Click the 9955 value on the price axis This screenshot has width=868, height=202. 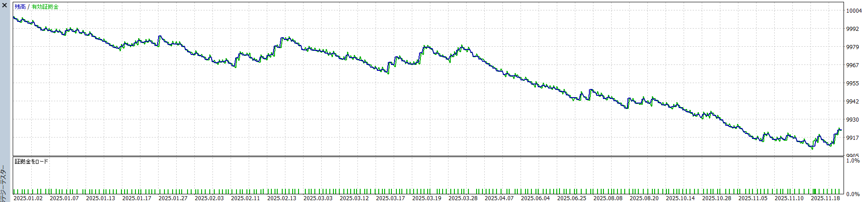click(853, 84)
